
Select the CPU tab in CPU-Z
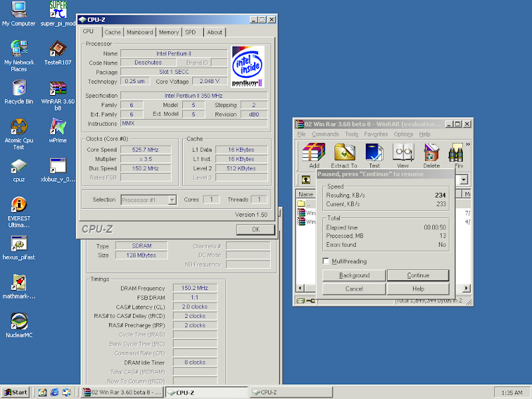[x=88, y=31]
